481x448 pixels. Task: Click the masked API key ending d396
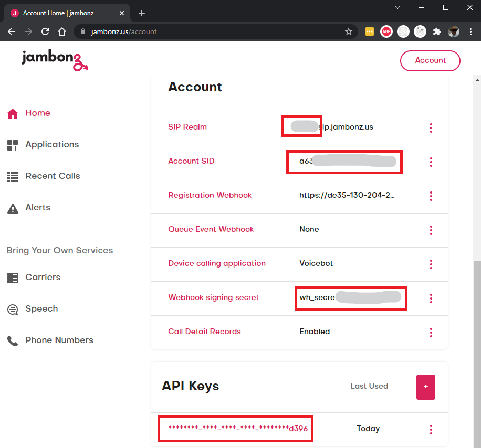coord(238,428)
